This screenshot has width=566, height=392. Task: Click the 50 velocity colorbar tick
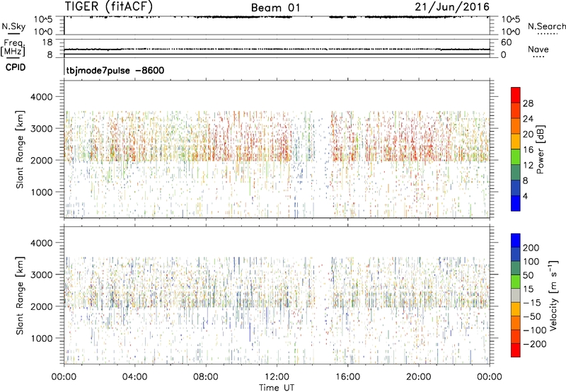tap(528, 275)
